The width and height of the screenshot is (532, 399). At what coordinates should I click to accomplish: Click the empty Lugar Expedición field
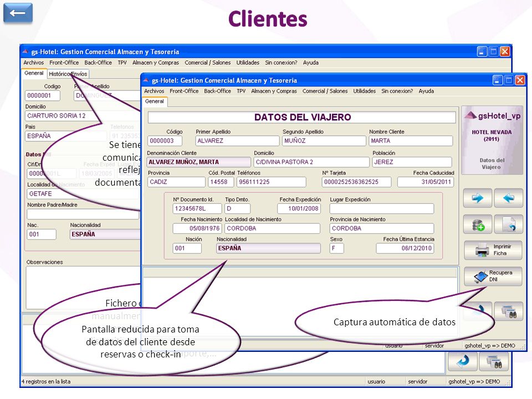pos(382,208)
